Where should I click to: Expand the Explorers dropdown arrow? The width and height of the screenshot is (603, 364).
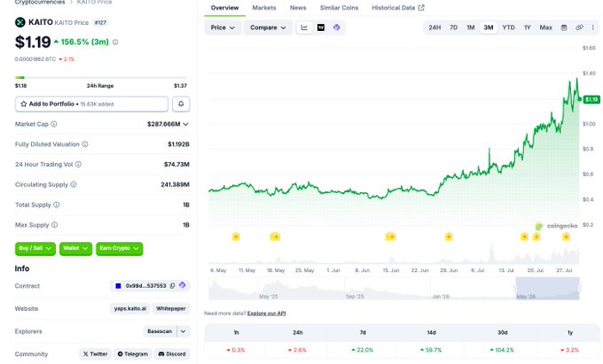coord(184,331)
